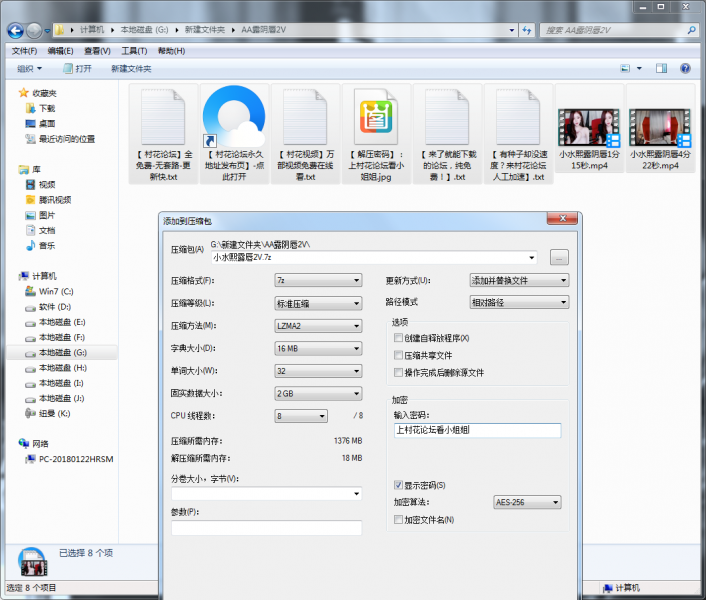Toggle the preview pane icon
This screenshot has height=600, width=706.
[662, 69]
